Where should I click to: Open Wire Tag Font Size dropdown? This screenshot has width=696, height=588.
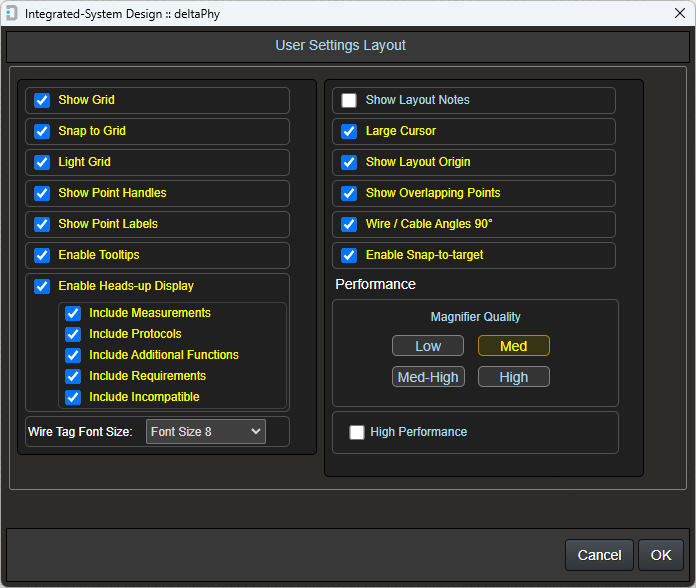206,432
